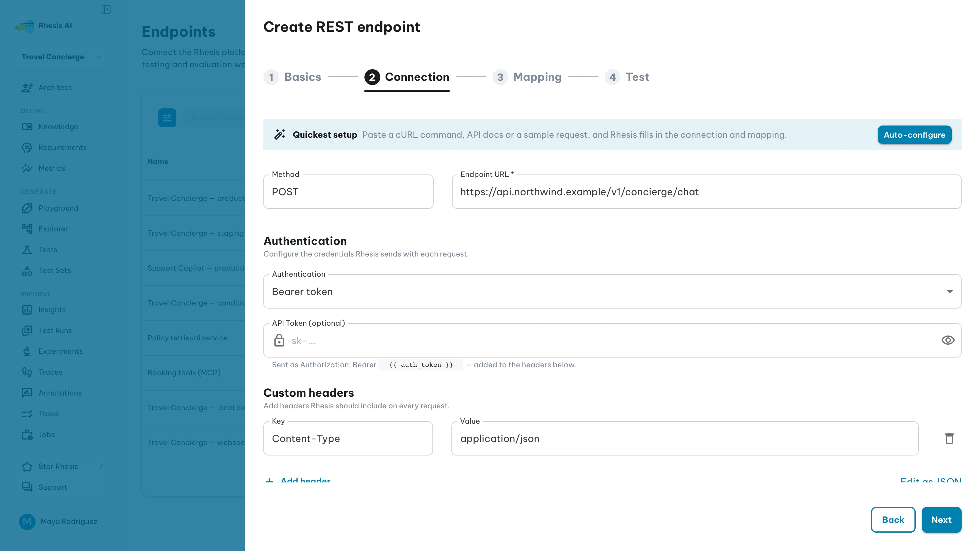Click the header Key field Content-Type

(348, 438)
